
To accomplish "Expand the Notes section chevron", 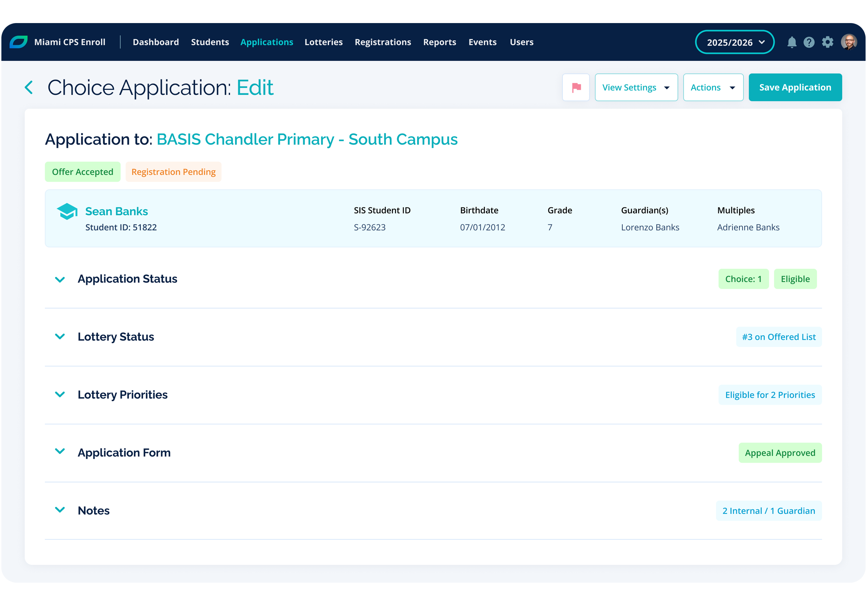I will pos(60,510).
